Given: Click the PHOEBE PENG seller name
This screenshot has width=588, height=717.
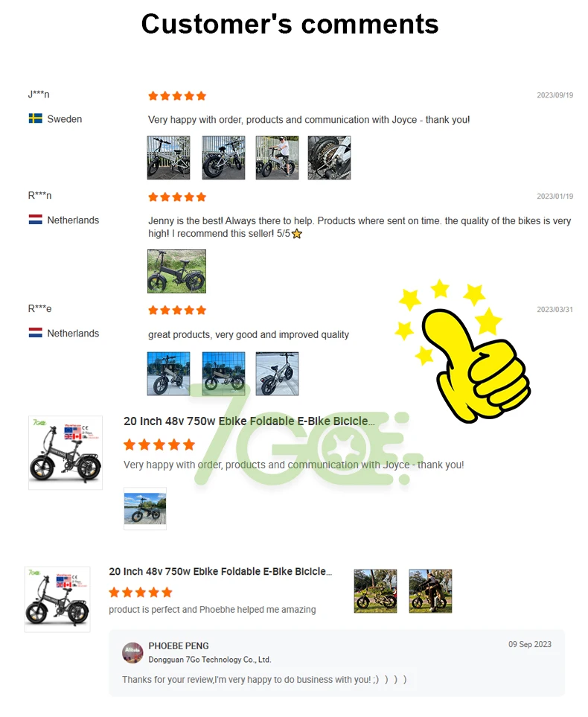Looking at the screenshot, I should [x=179, y=646].
